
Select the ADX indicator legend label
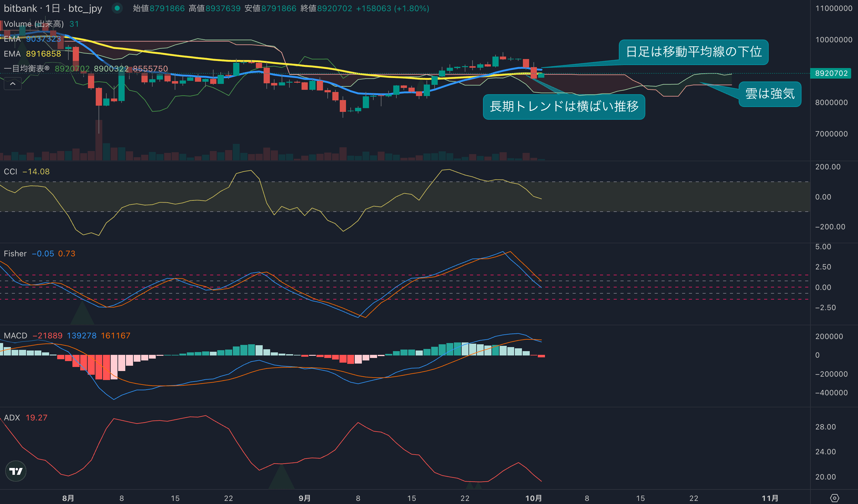12,418
